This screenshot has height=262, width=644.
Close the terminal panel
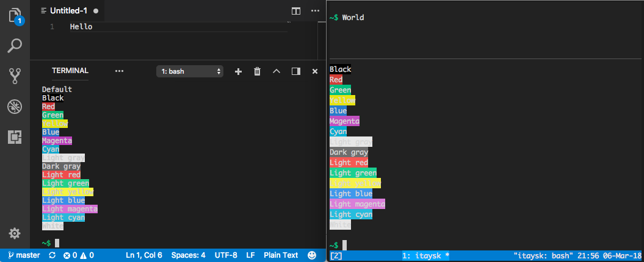(315, 71)
